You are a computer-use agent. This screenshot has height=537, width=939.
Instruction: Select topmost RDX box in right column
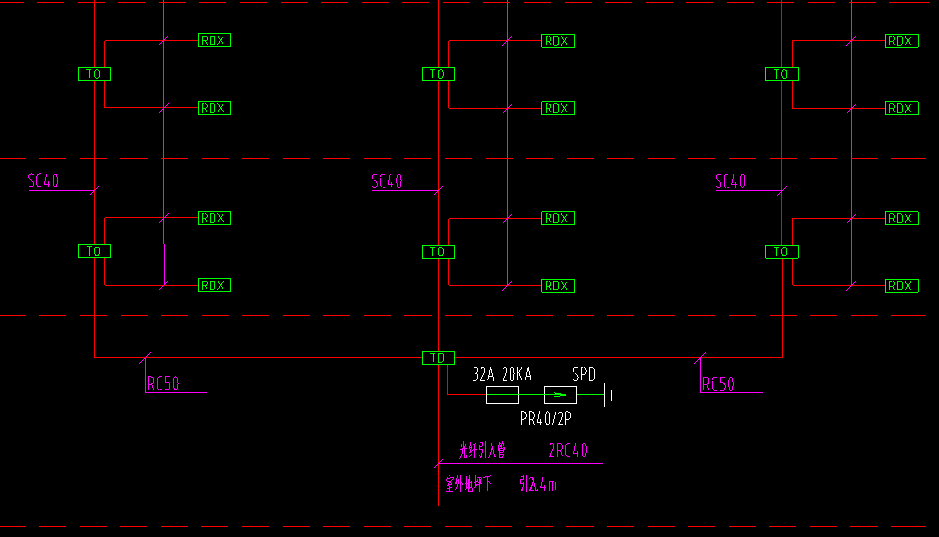(x=902, y=41)
